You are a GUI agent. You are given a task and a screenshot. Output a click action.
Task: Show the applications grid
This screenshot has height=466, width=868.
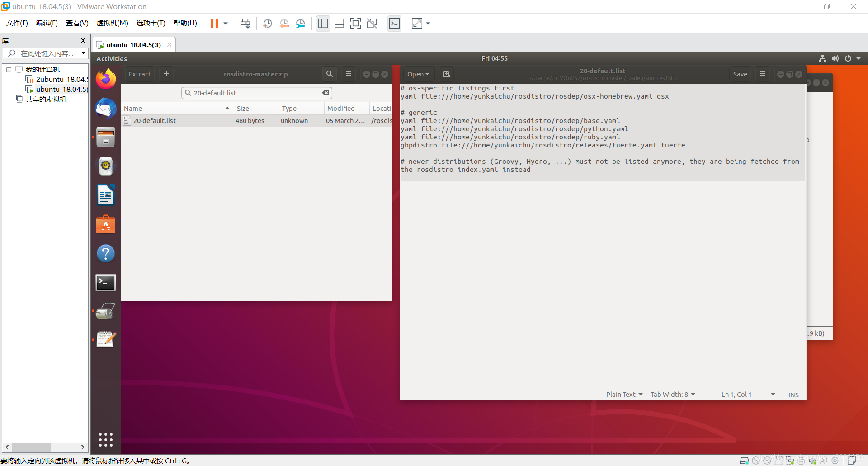tap(106, 439)
